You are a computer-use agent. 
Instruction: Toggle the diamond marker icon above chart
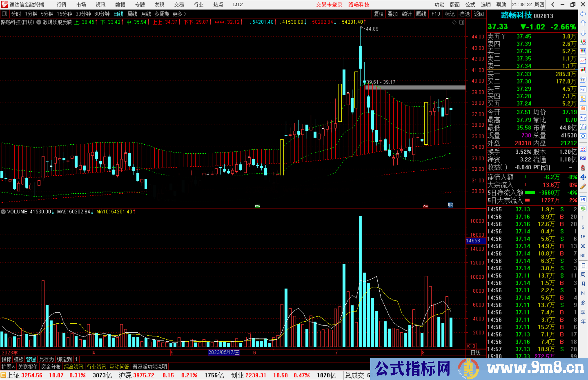tap(454, 22)
